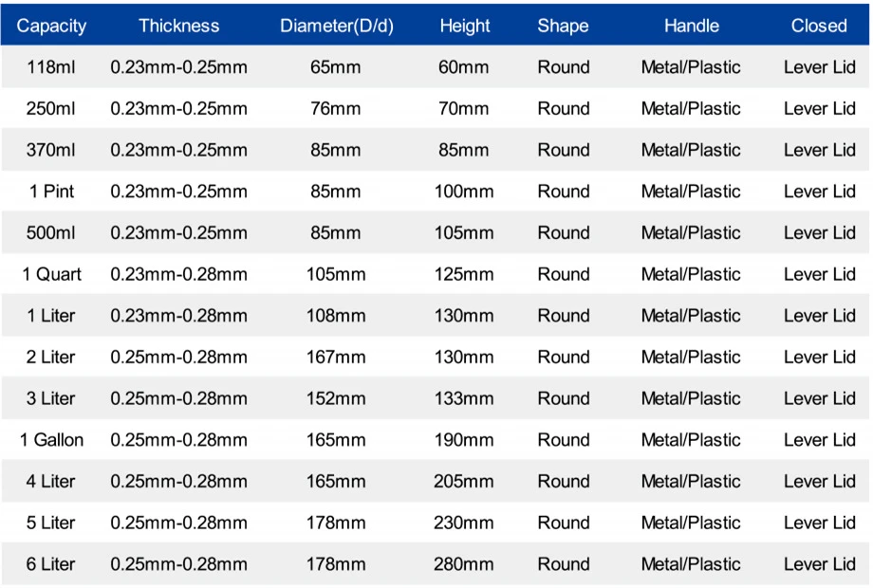Click the Diameter(D/d) column header
Image resolution: width=873 pixels, height=588 pixels.
pos(336,26)
